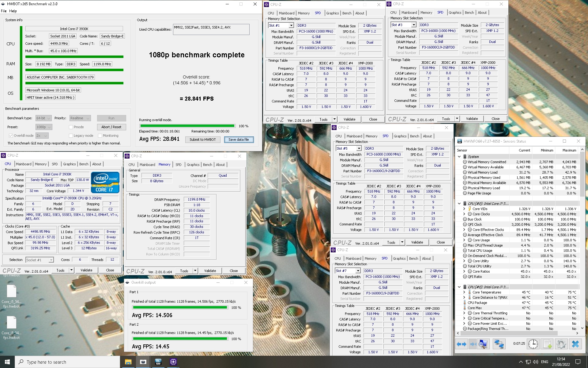Open the Slot #5 memory slot dropdown

coord(349,148)
